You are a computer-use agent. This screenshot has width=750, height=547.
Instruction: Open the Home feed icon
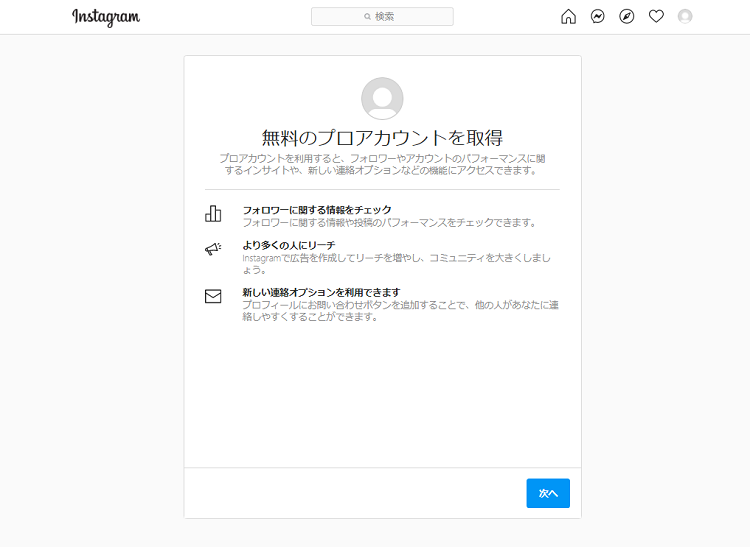click(568, 17)
